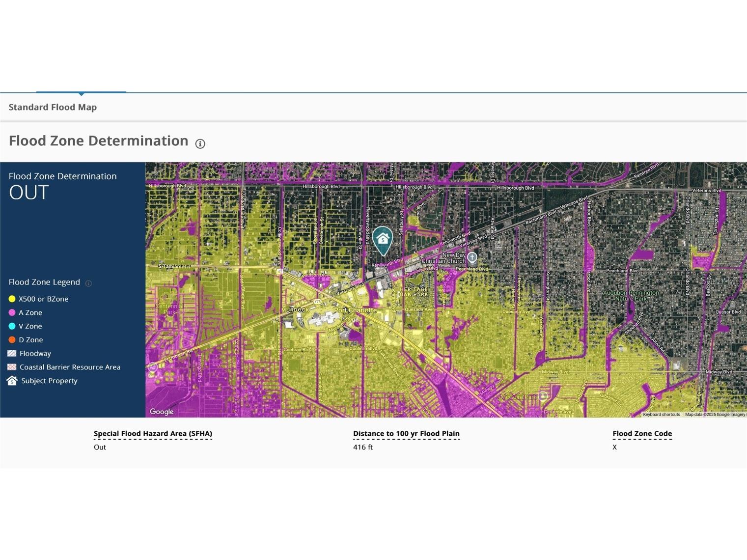Click Coastal Barrier Resource Area legend icon
The image size is (747, 560).
click(12, 367)
